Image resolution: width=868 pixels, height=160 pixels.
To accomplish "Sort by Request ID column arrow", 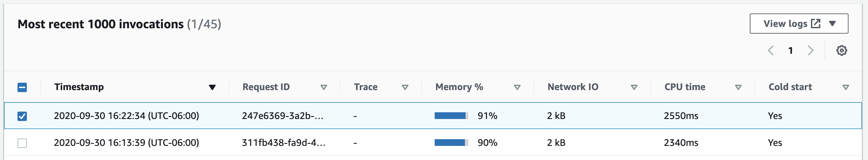I will click(x=323, y=87).
